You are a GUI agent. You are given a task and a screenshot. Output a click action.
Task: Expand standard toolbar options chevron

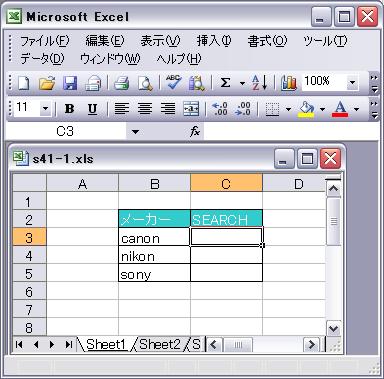pos(375,83)
